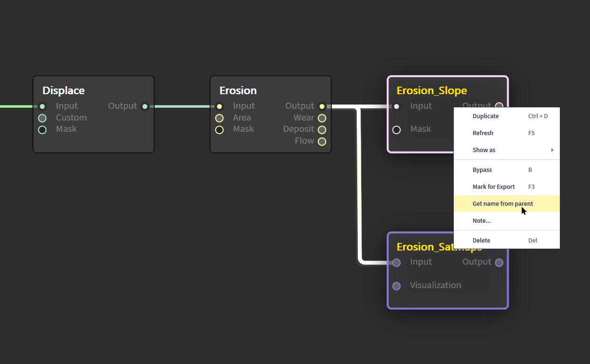Click the Erosion_SatMaps Visualization port
Screen dimensions: 590x364
(x=397, y=286)
